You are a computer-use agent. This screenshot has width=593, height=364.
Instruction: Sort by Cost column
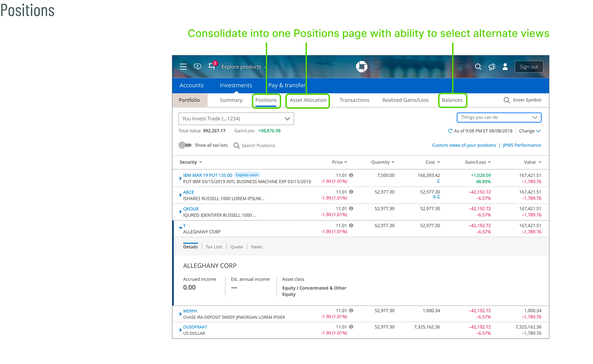[433, 162]
